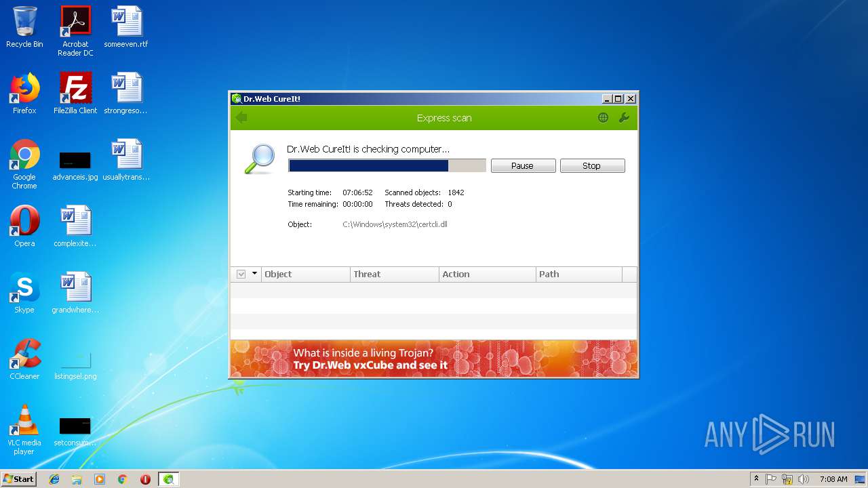The image size is (868, 488).
Task: Open the Dr.Web vxCube banner ad
Action: point(434,359)
